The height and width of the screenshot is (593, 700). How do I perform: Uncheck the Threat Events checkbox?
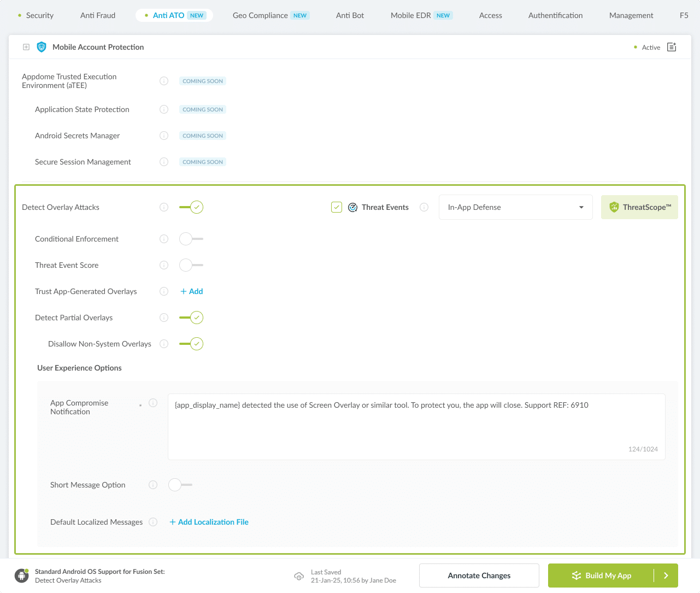click(337, 207)
